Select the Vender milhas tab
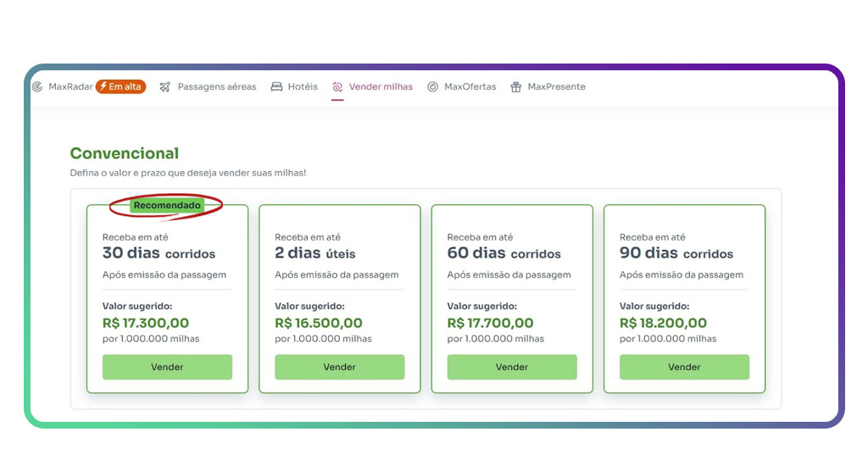 pos(381,86)
